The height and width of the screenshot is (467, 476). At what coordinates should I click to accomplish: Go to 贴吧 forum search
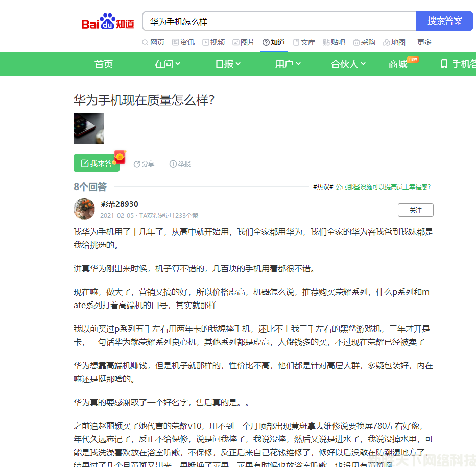pyautogui.click(x=334, y=42)
